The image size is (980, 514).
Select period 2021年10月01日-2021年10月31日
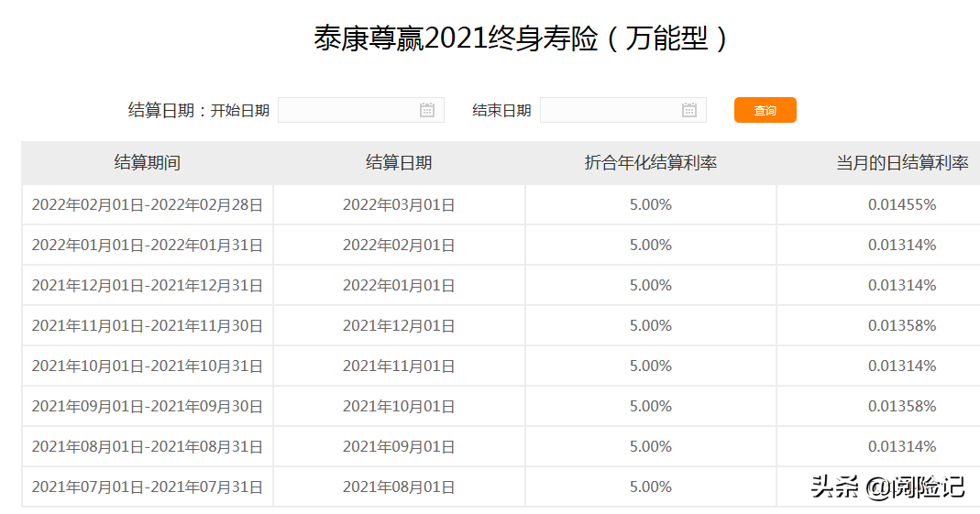coord(148,366)
